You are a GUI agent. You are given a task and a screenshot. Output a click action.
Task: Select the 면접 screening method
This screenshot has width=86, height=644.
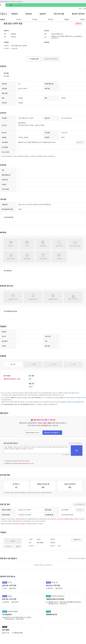tap(33, 364)
